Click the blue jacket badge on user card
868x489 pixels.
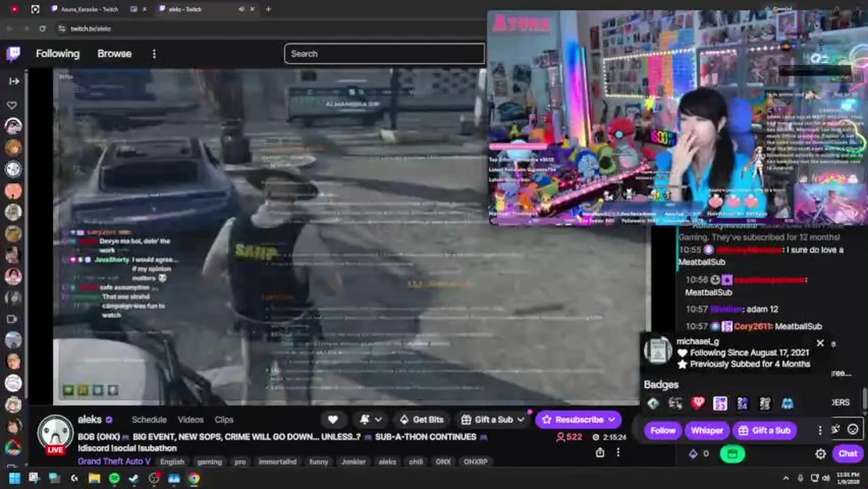point(787,403)
